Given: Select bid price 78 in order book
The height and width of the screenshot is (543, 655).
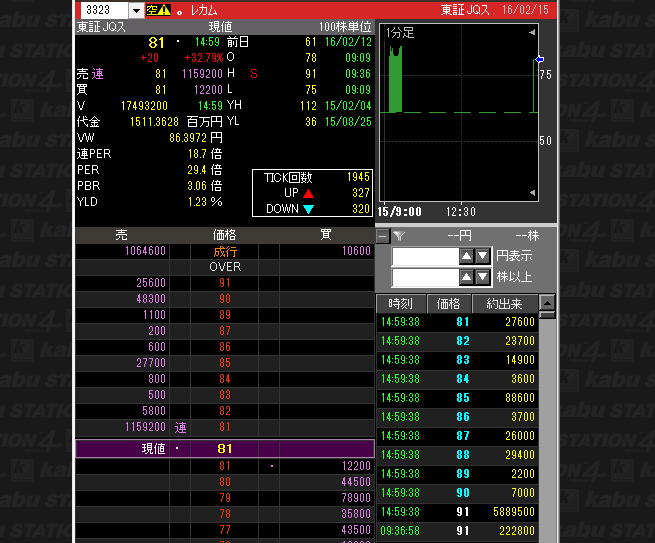Looking at the screenshot, I should pyautogui.click(x=225, y=514).
